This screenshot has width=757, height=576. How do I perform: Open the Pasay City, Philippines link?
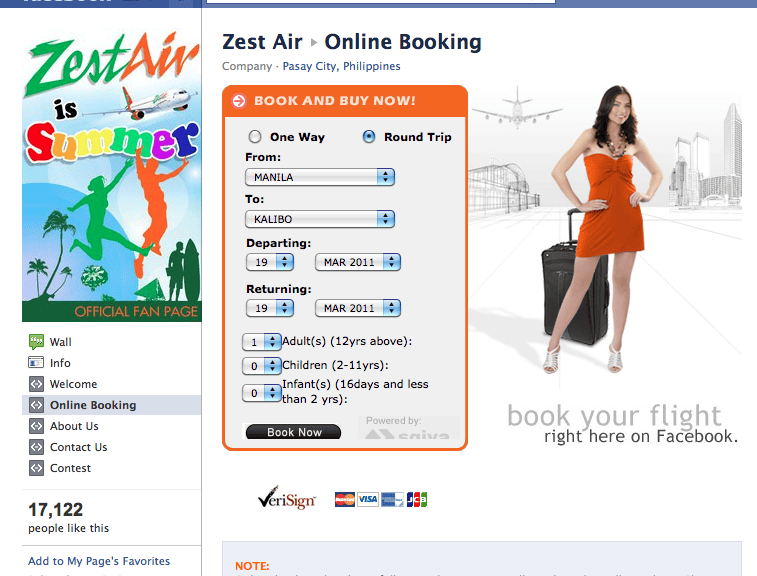pyautogui.click(x=341, y=66)
